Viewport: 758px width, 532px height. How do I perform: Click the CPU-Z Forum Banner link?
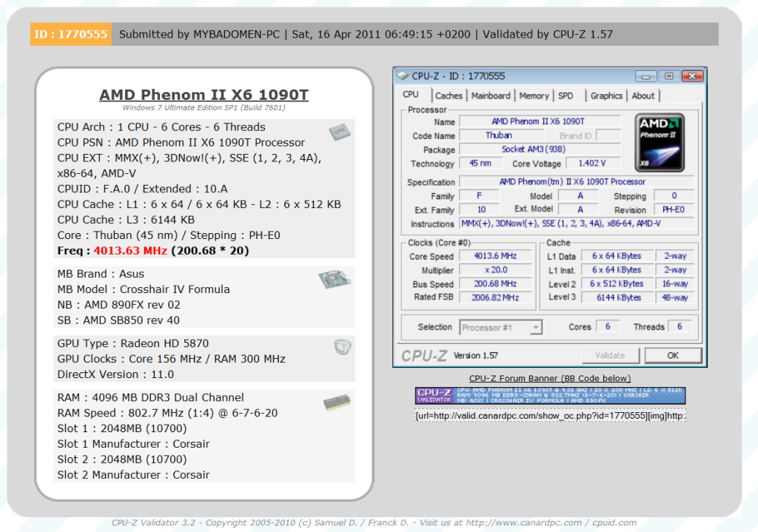550,378
